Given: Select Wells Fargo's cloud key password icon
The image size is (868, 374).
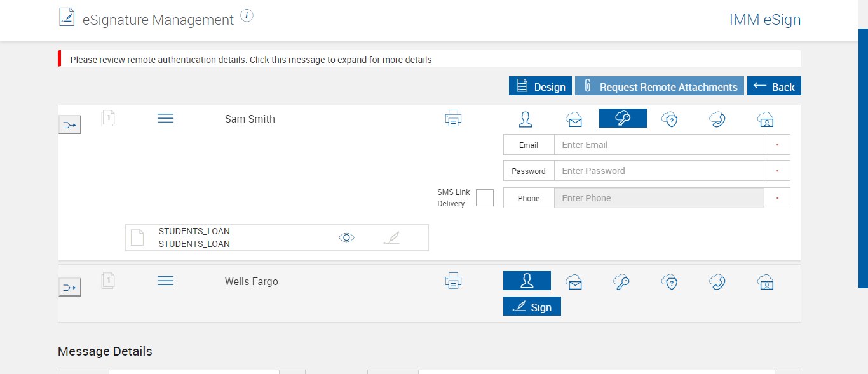Looking at the screenshot, I should pos(622,281).
